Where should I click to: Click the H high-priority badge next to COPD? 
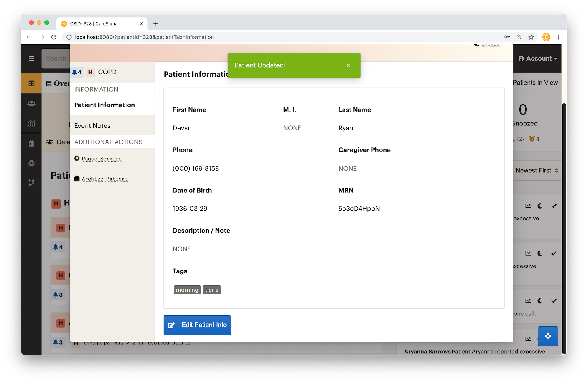(x=90, y=72)
